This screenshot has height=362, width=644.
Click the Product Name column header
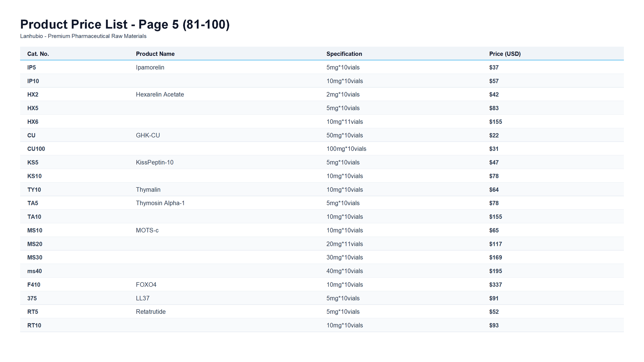(155, 54)
